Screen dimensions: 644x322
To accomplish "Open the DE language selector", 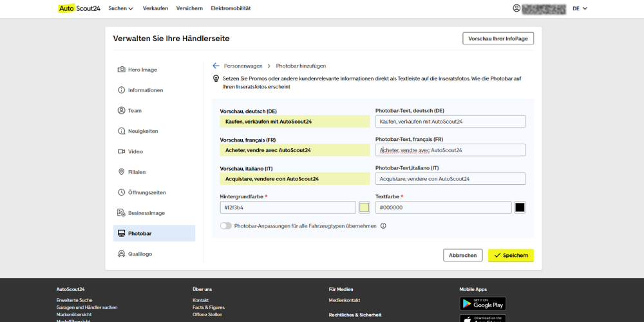I will 580,8.
